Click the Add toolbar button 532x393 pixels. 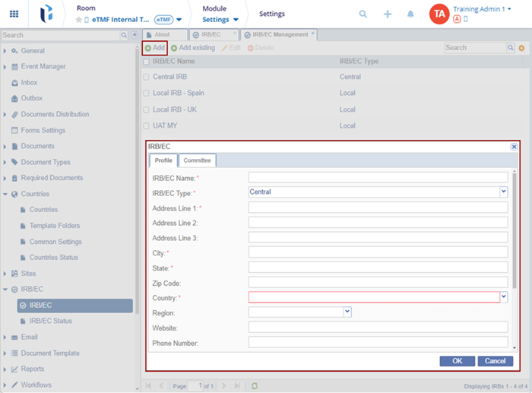(154, 48)
